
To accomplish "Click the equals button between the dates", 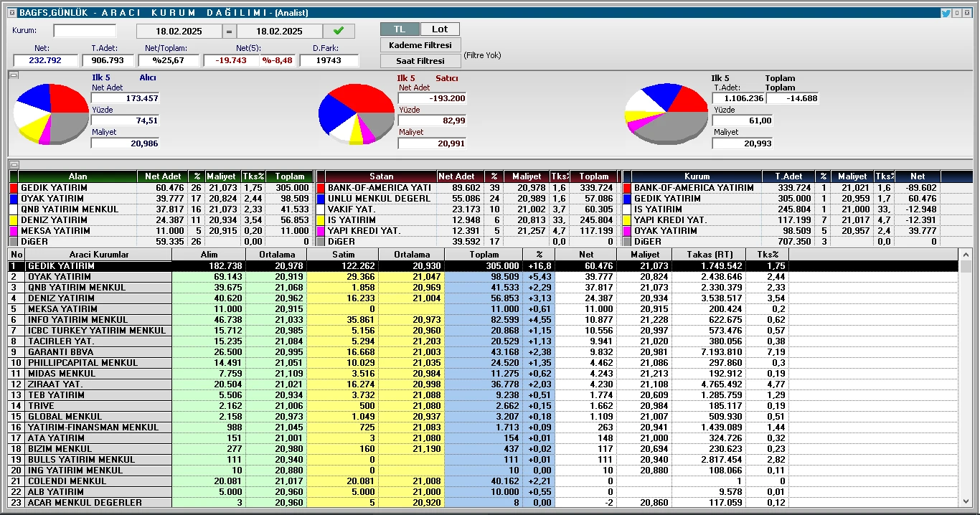I will (x=230, y=32).
